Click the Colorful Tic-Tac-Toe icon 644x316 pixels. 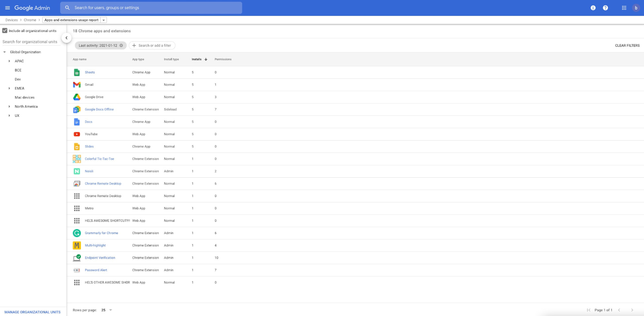77,159
